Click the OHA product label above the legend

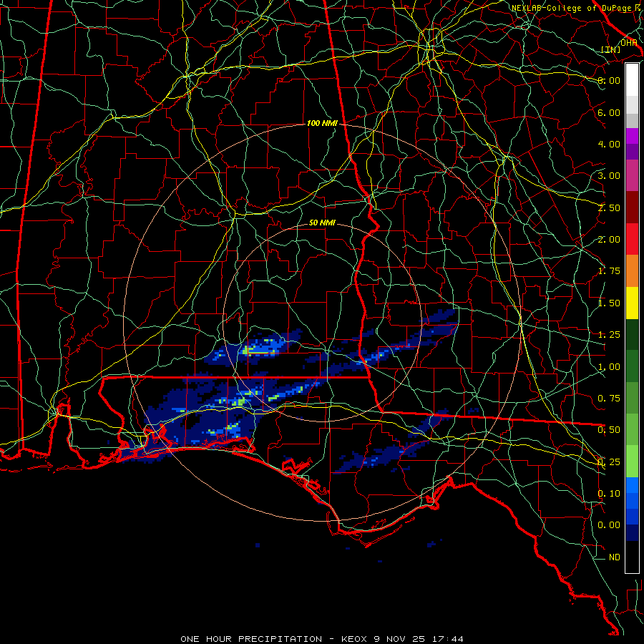pyautogui.click(x=628, y=43)
